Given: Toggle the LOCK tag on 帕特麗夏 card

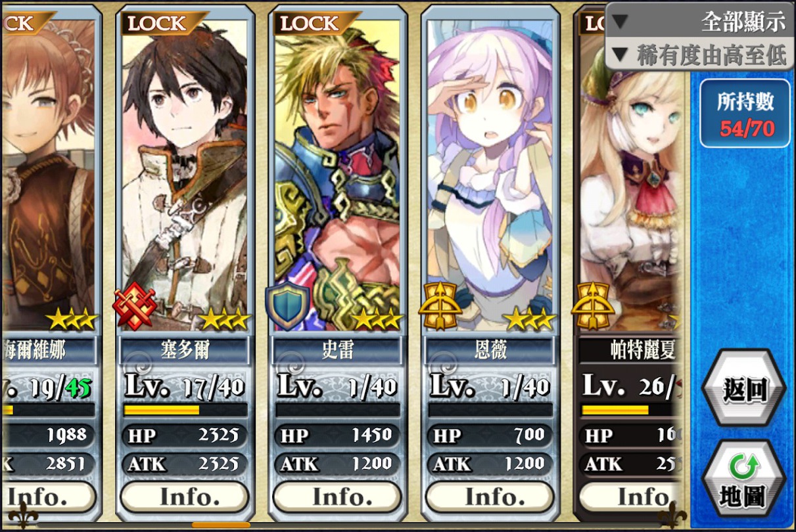Looking at the screenshot, I should pos(592,23).
